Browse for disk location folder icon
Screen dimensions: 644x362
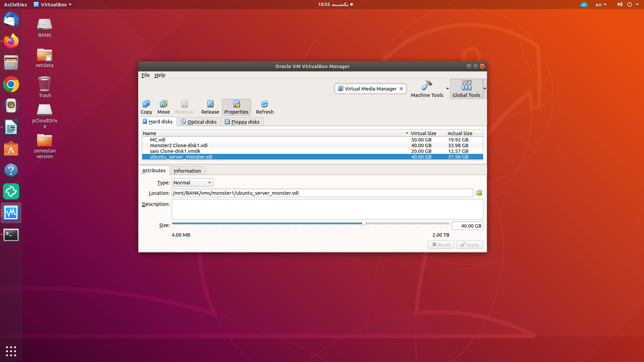tap(479, 193)
